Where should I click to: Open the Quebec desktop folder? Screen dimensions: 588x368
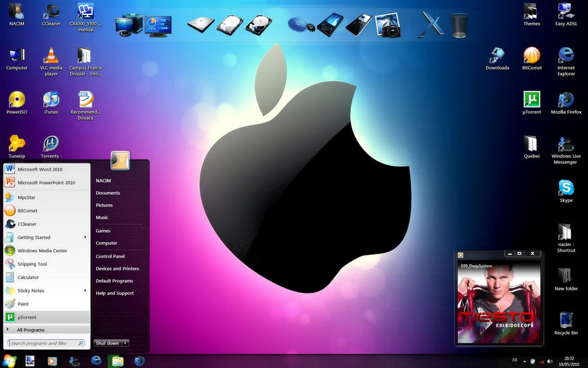[532, 146]
